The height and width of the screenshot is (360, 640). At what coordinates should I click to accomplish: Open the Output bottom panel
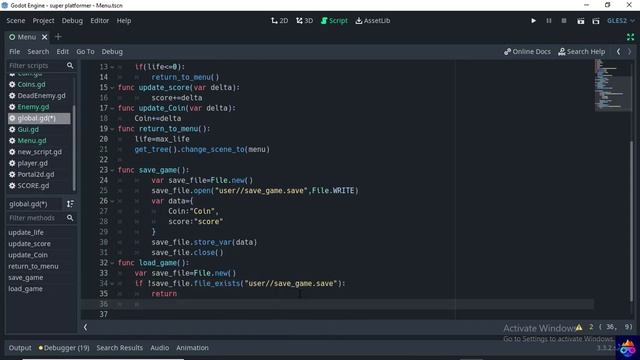20,348
